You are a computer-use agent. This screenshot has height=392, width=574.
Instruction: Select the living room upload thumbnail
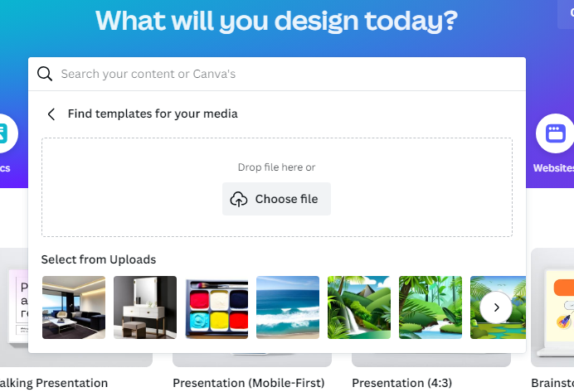click(x=74, y=307)
